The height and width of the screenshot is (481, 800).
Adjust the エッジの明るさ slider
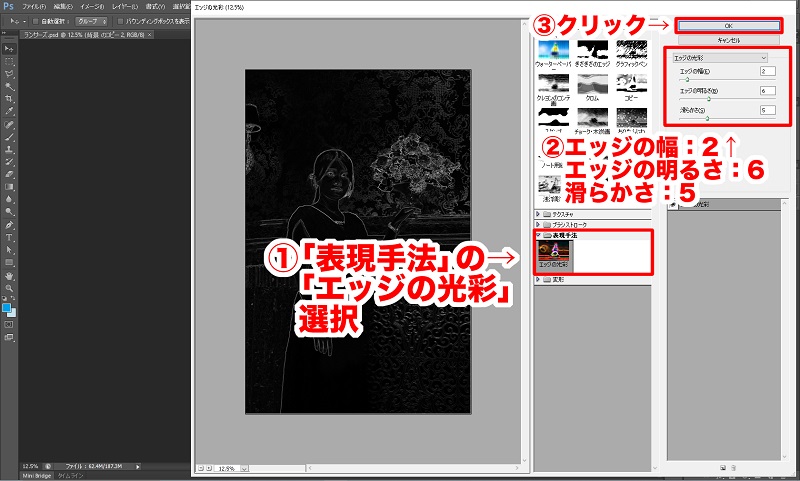(x=709, y=99)
